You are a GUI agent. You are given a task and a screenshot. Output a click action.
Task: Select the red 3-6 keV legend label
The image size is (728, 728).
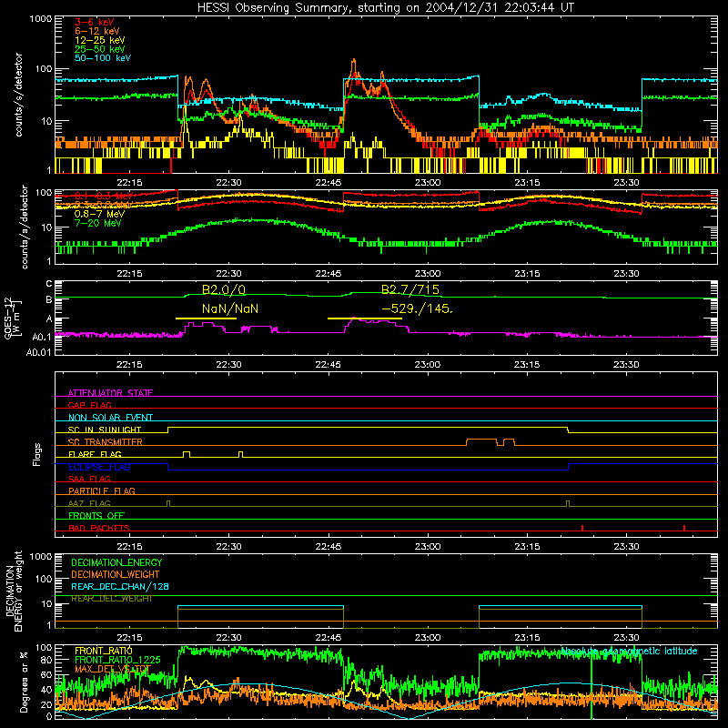pyautogui.click(x=95, y=22)
